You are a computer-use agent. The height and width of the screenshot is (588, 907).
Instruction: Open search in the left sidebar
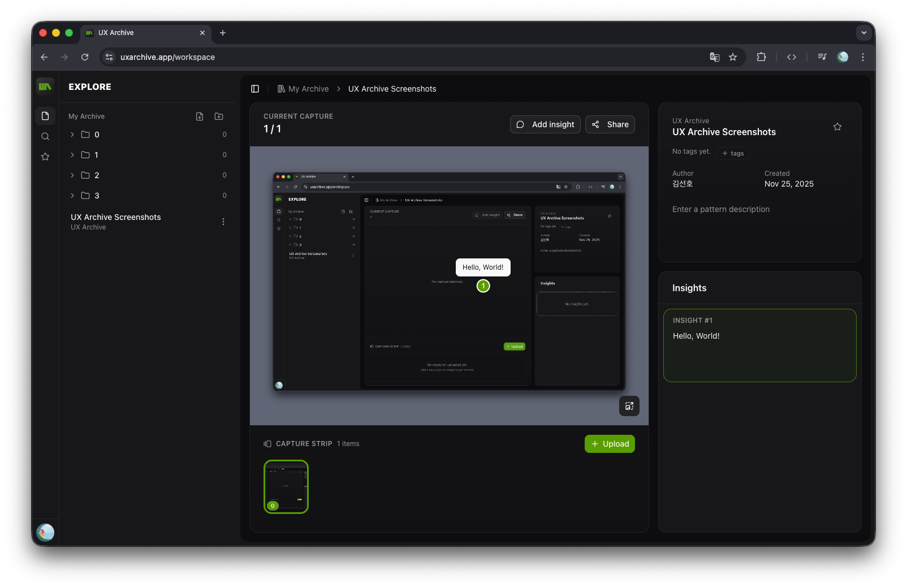click(45, 136)
